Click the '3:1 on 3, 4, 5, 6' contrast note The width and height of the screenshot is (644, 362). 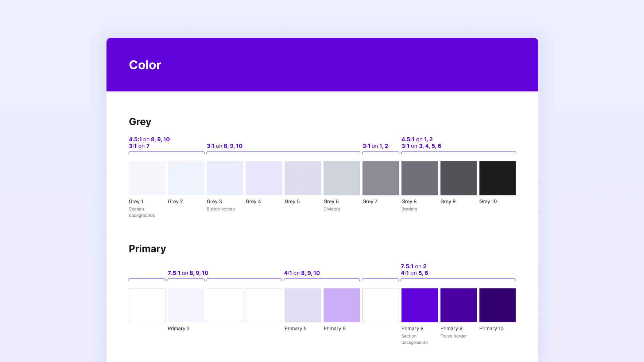[x=421, y=146]
